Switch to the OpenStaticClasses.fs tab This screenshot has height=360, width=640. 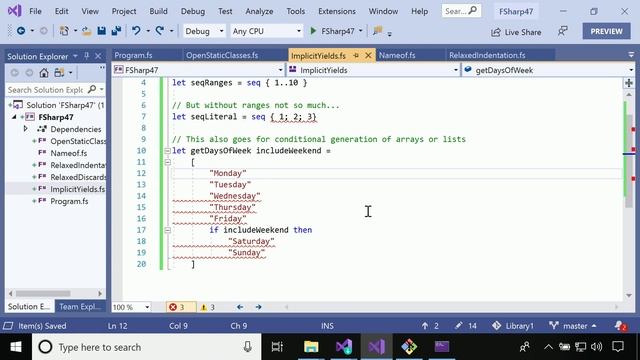[x=222, y=55]
